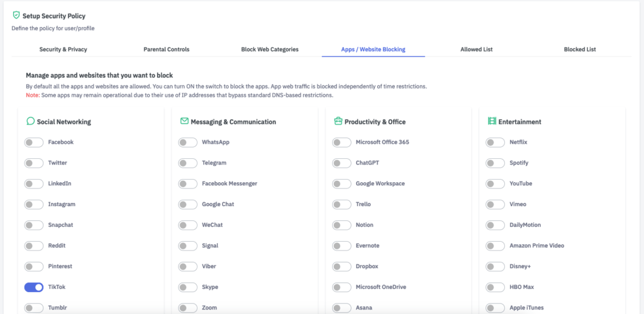Click the Productivity & Office briefcase icon

tap(338, 121)
